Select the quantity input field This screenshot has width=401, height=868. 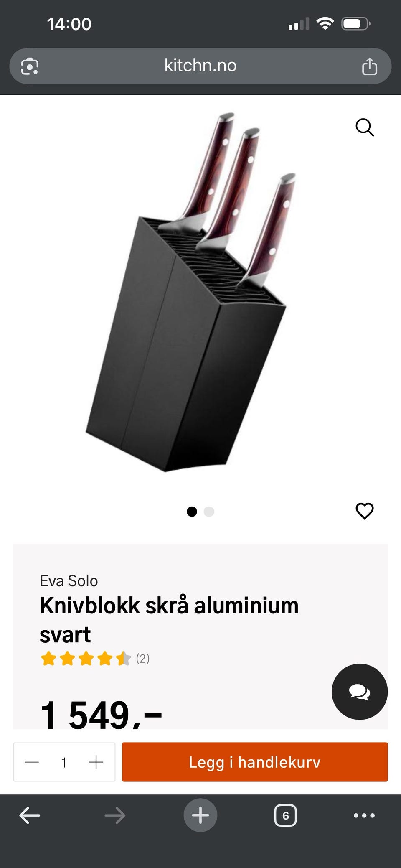[x=64, y=762]
